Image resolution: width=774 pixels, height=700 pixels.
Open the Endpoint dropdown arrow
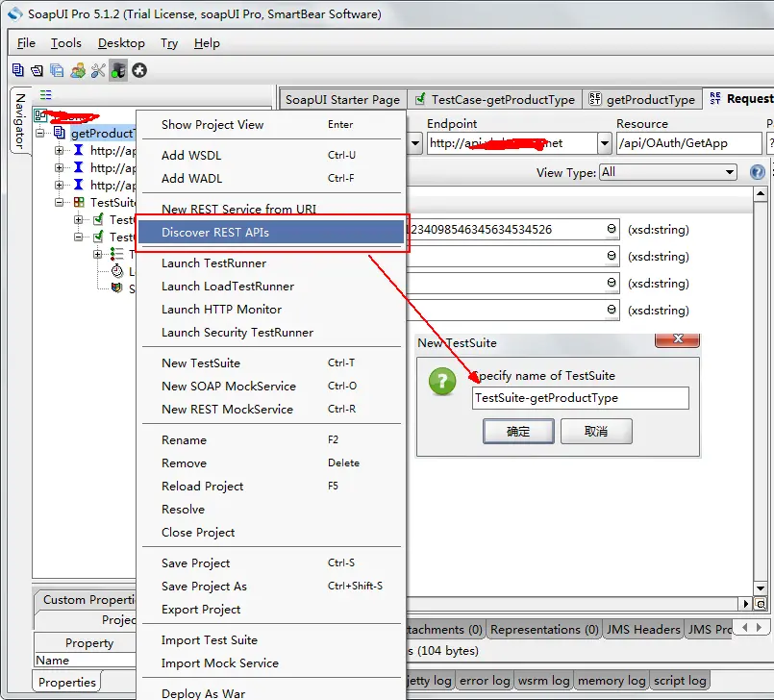[x=605, y=143]
